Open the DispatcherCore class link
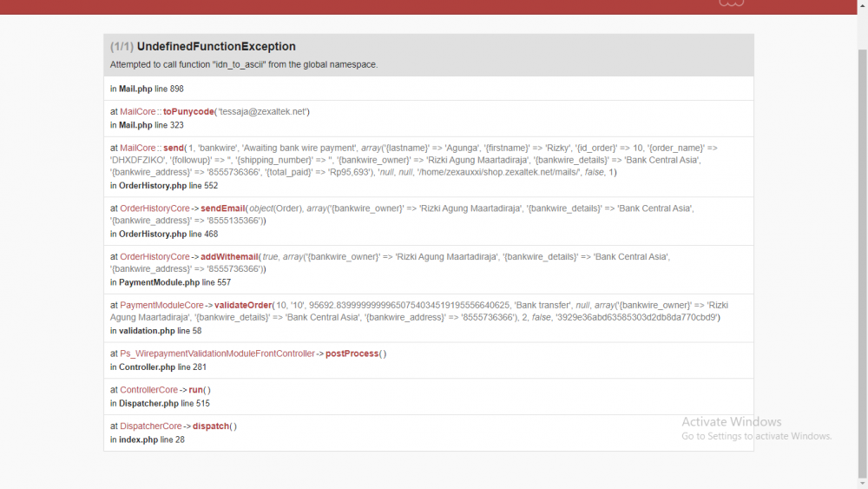Image resolution: width=868 pixels, height=489 pixels. [151, 426]
